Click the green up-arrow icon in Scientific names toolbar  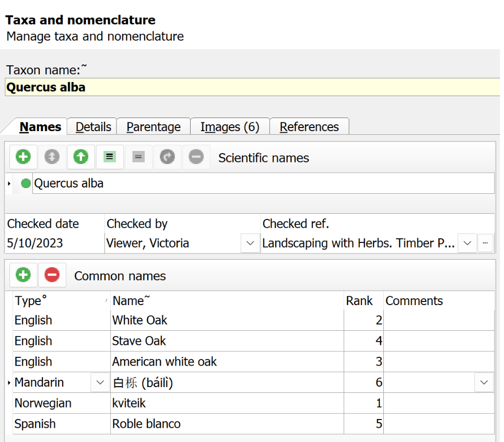80,157
